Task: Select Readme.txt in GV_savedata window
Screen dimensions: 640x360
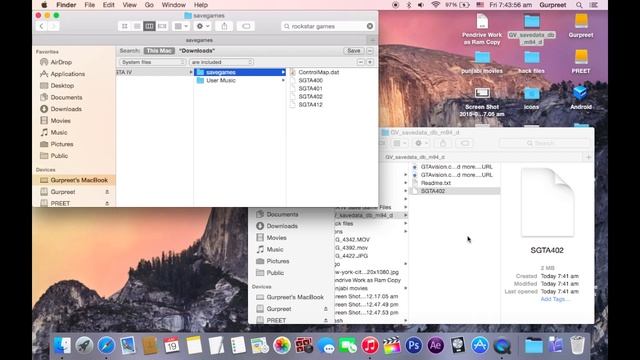Action: coord(436,183)
